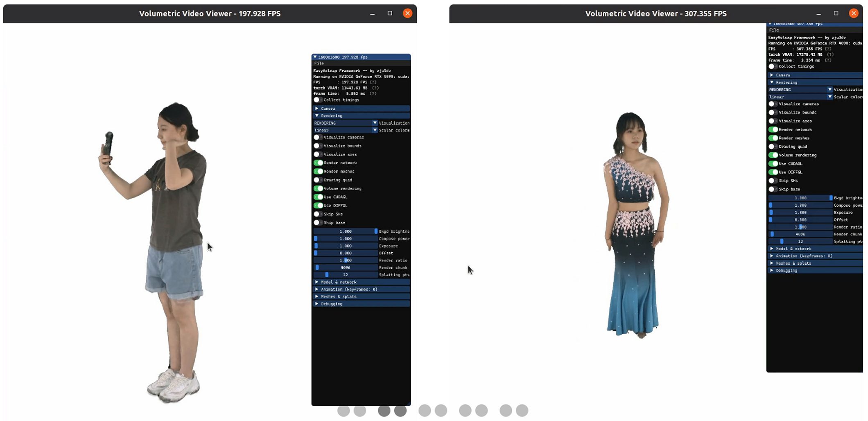Close the 307.355 FPS Volumetric Video Viewer
Viewport: 868px width, 421px height.
(853, 14)
